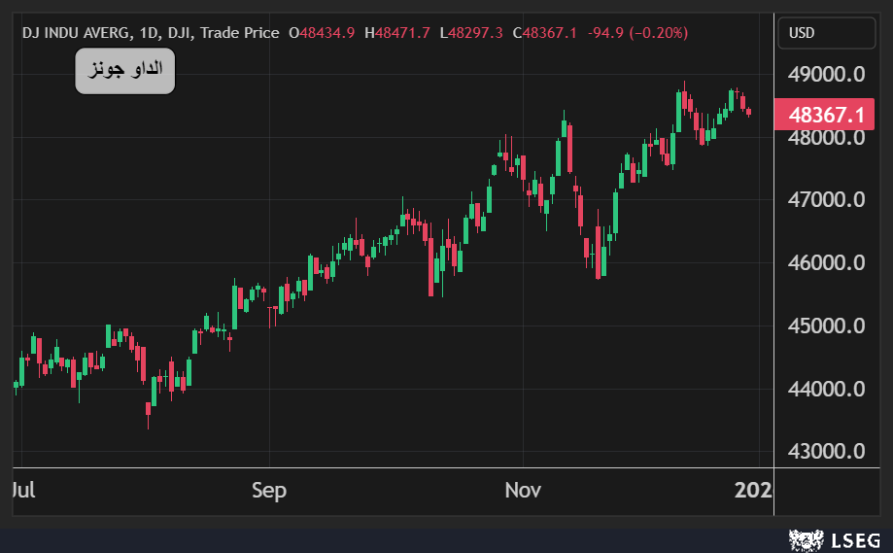Click the open value O48434.9
The image size is (893, 553).
321,33
